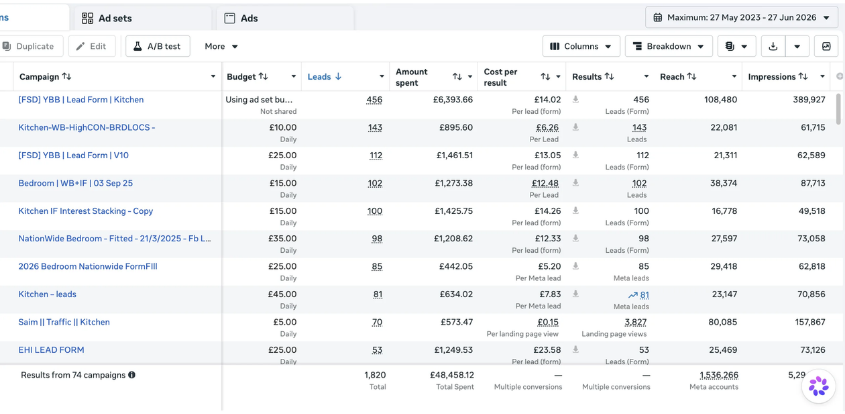845x414 pixels.
Task: Click the add column plus icon
Action: [839, 77]
